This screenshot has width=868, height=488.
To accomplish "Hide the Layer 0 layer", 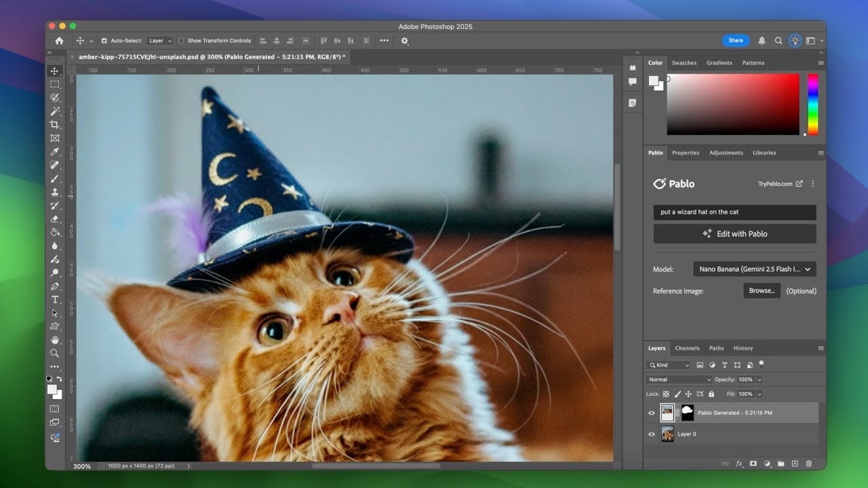I will 651,434.
